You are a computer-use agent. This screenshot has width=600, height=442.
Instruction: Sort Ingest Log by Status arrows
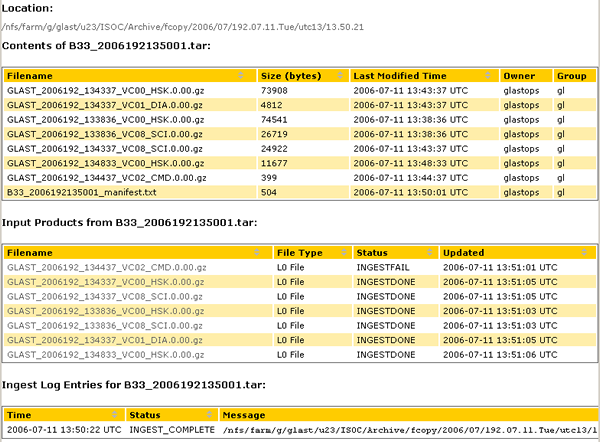tap(209, 414)
